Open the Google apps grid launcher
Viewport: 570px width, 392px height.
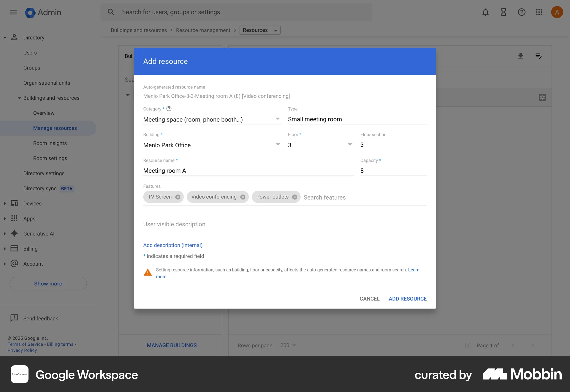click(539, 12)
